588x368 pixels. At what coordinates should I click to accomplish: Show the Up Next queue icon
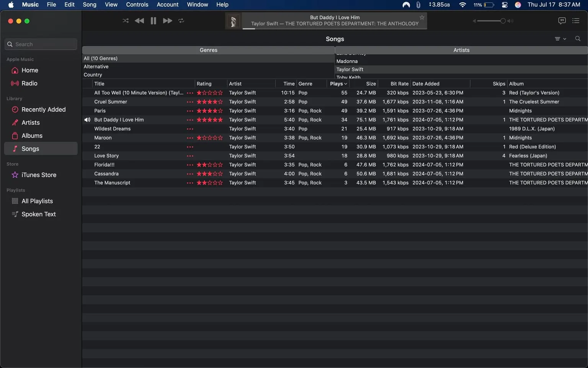[x=576, y=21]
